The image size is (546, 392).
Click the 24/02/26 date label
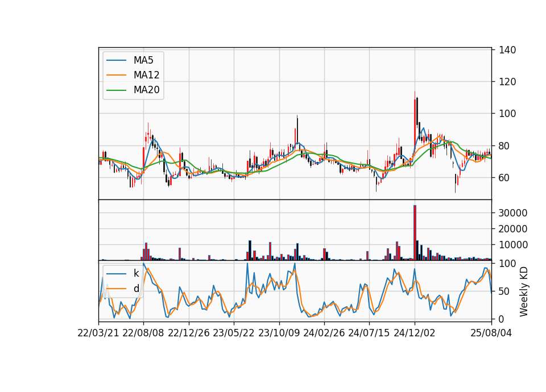pos(324,333)
